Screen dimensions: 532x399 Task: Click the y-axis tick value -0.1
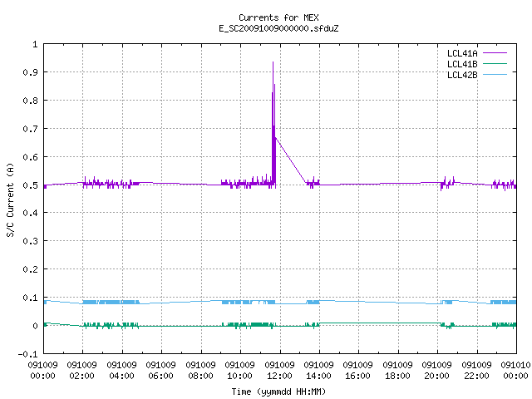pyautogui.click(x=27, y=354)
